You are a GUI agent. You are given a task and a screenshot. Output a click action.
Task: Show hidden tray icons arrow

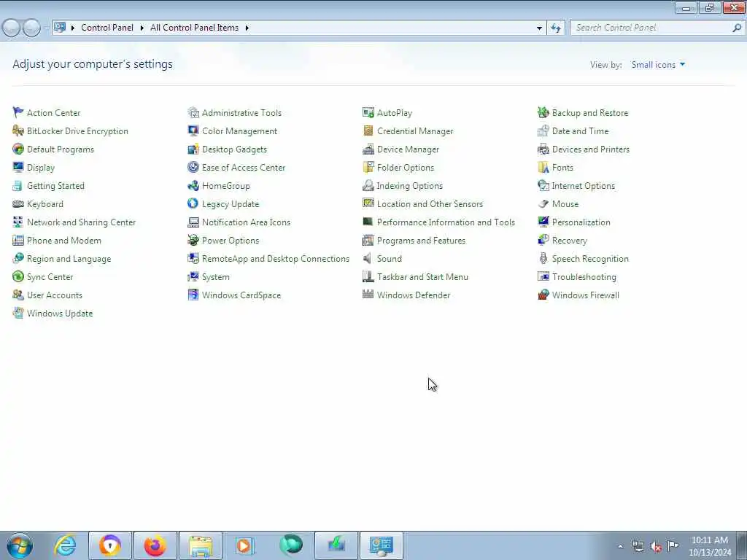pyautogui.click(x=620, y=546)
